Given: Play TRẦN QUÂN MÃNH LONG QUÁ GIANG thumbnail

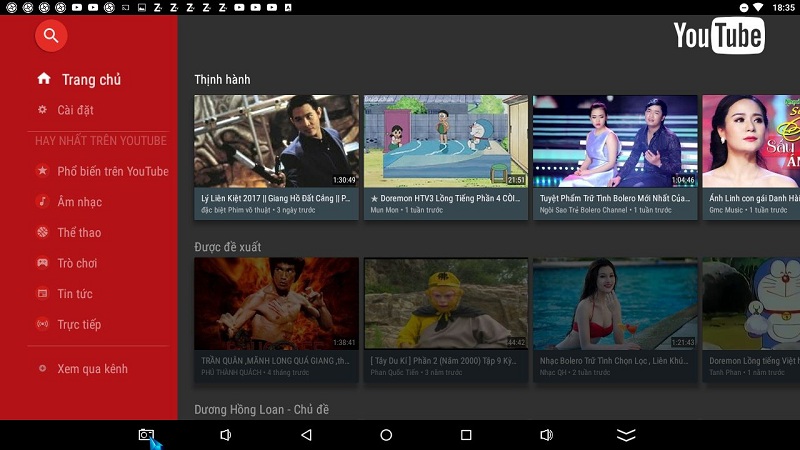Looking at the screenshot, I should (276, 304).
